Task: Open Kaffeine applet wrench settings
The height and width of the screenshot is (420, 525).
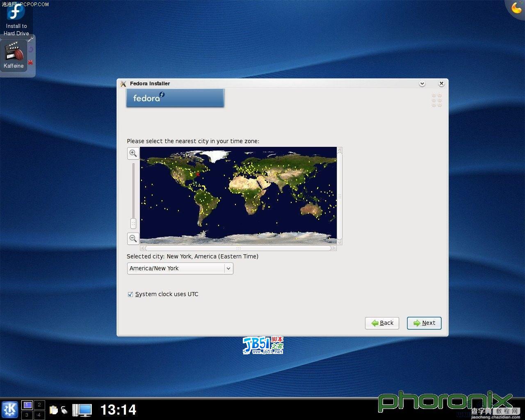Action: click(31, 39)
